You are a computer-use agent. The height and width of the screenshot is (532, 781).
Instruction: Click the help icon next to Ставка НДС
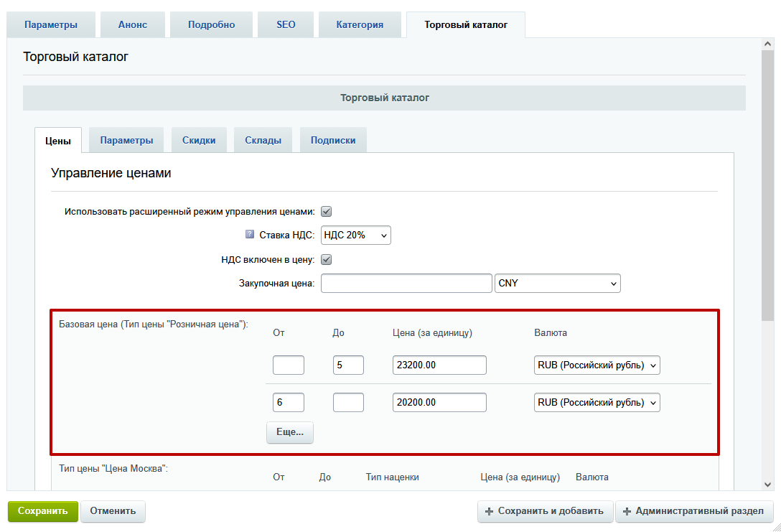(250, 234)
